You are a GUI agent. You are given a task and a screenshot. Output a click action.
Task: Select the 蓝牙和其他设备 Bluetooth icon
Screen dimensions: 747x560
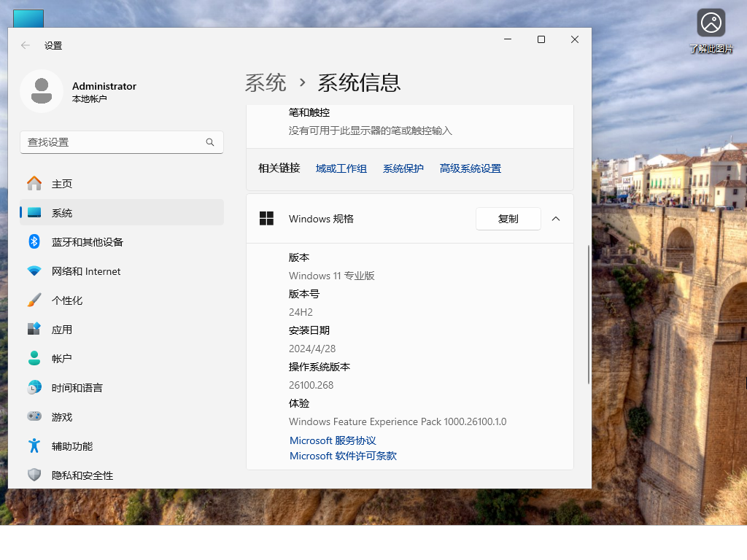[x=34, y=241]
